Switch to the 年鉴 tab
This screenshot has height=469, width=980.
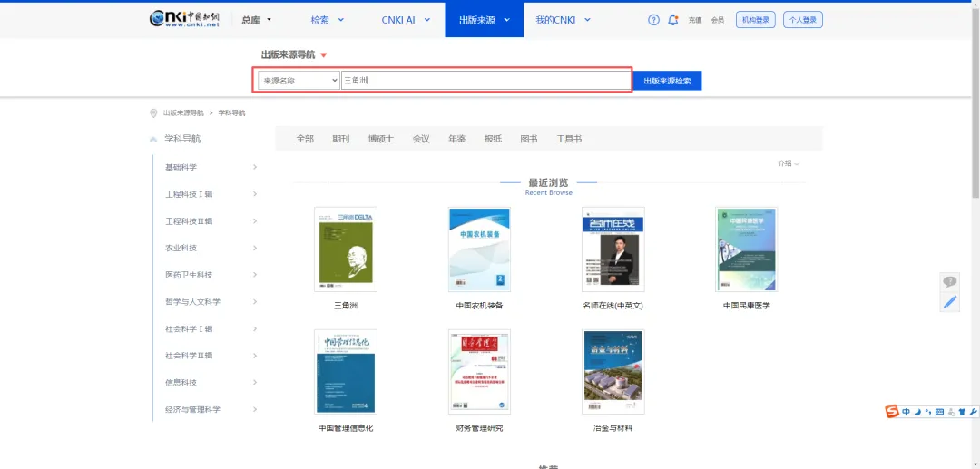point(456,140)
